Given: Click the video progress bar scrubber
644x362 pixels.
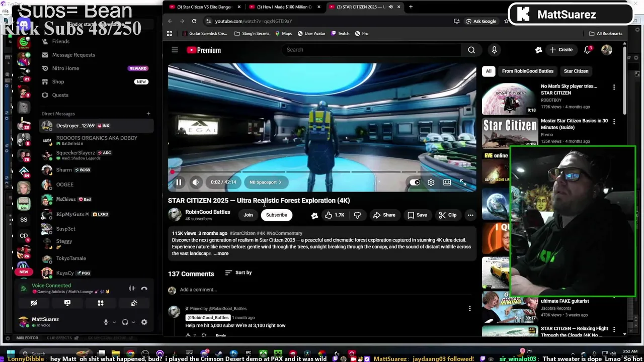Looking at the screenshot, I should 172,172.
